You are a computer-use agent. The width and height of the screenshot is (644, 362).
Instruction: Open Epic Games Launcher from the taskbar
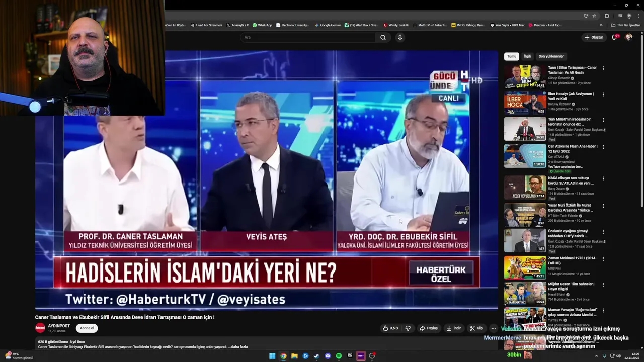(350, 356)
